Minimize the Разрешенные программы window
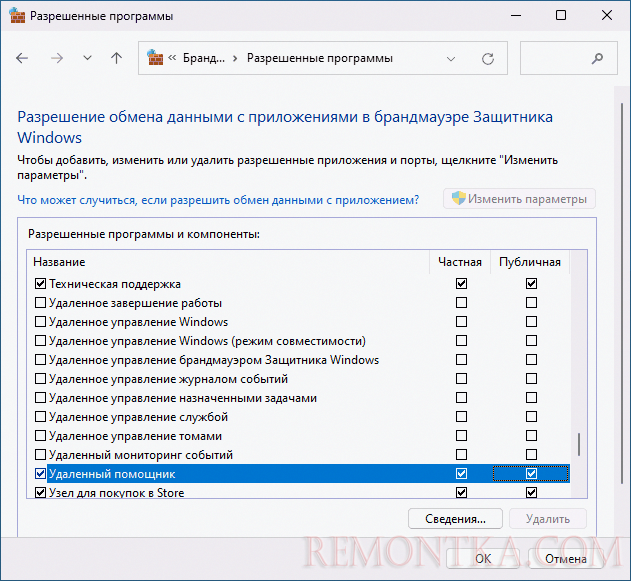Screen dimensions: 631x581 point(516,16)
